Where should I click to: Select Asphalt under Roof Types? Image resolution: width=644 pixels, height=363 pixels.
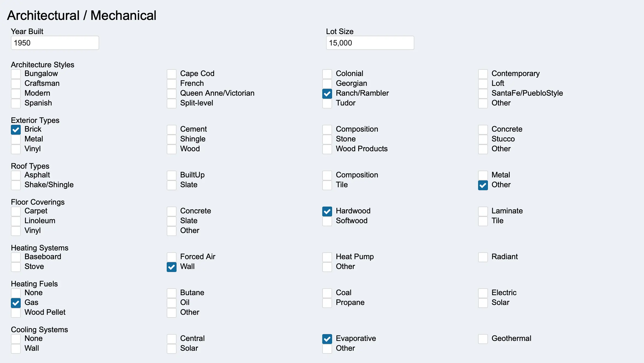click(16, 175)
